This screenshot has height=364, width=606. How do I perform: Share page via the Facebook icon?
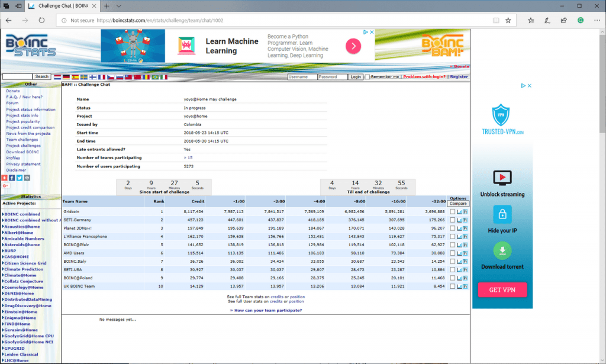(x=12, y=178)
